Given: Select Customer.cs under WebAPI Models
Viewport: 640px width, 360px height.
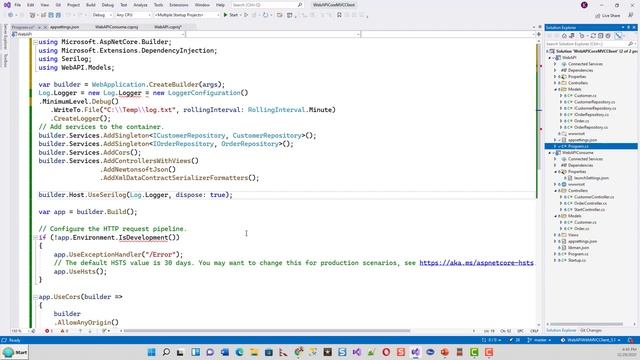Looking at the screenshot, I should pos(585,96).
